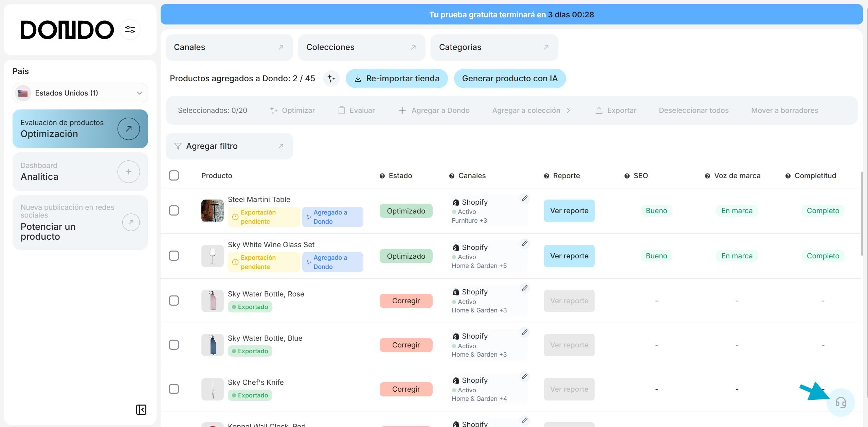The image size is (868, 427).
Task: Open Sky Water Bottle, Blue thumbnail
Action: pos(212,345)
